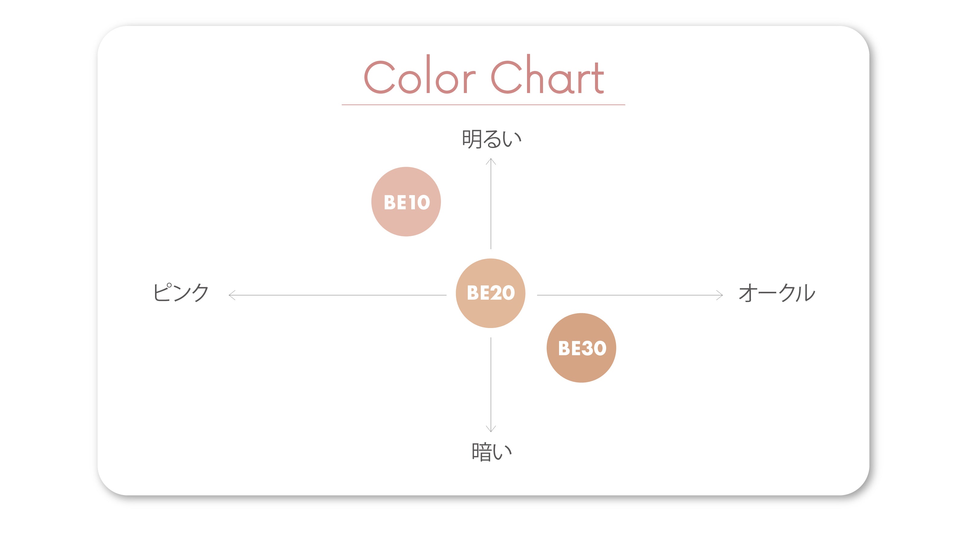Click the horizontal axis line left of BE20

coord(338,295)
